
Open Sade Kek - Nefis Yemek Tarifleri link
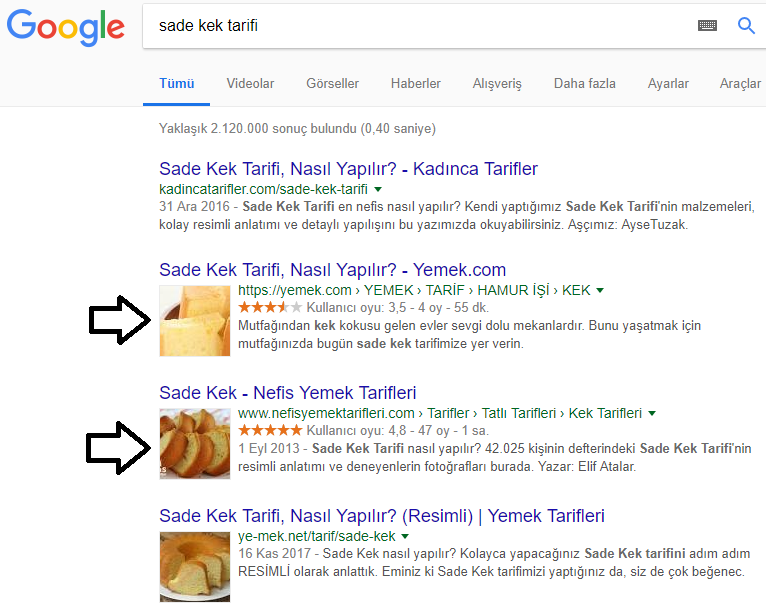pyautogui.click(x=288, y=393)
